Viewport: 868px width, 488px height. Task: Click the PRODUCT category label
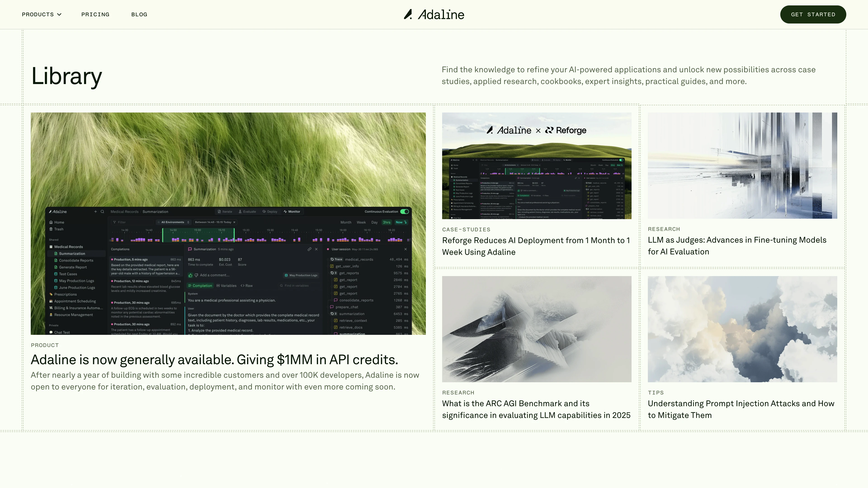click(x=45, y=345)
